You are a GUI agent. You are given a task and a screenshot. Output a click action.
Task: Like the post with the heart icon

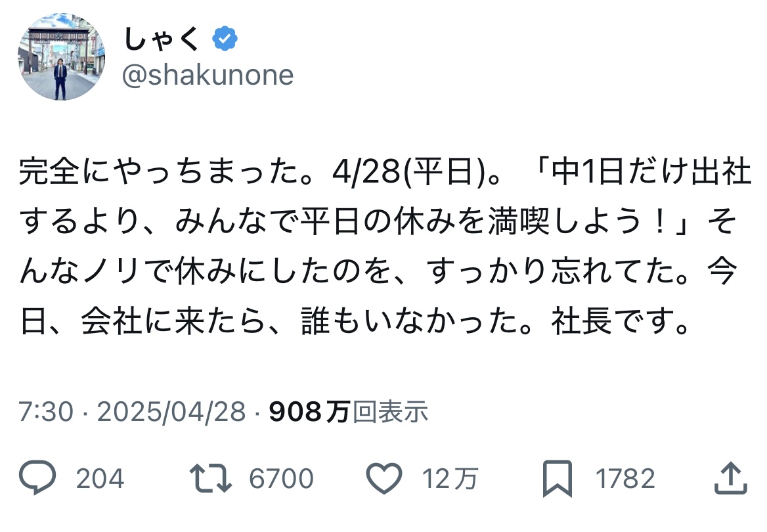pos(384,478)
